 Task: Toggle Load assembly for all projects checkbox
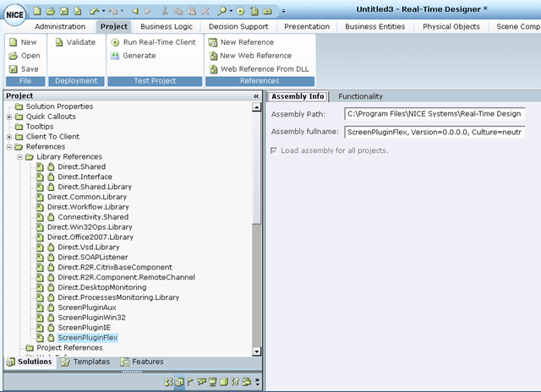[274, 150]
